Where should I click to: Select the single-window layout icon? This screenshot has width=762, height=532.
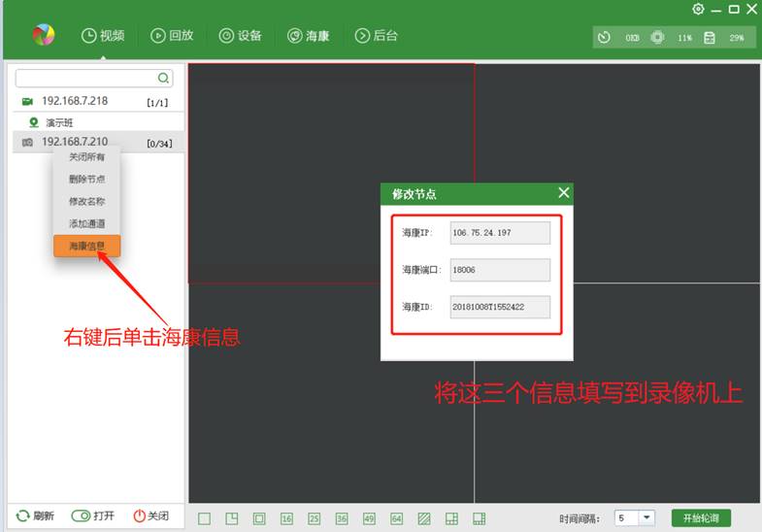(204, 518)
